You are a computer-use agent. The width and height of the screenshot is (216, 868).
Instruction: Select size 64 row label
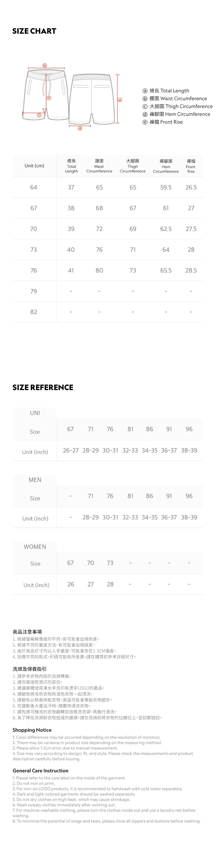(34, 187)
